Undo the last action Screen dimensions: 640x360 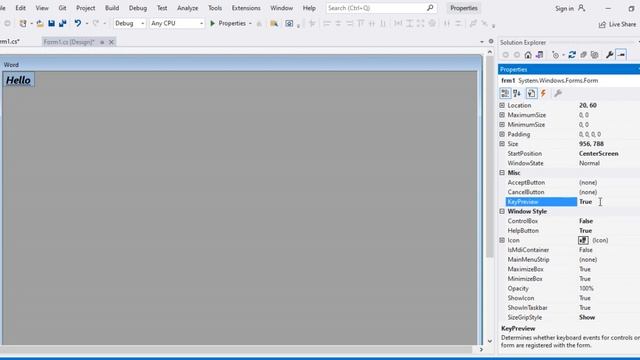[x=77, y=24]
